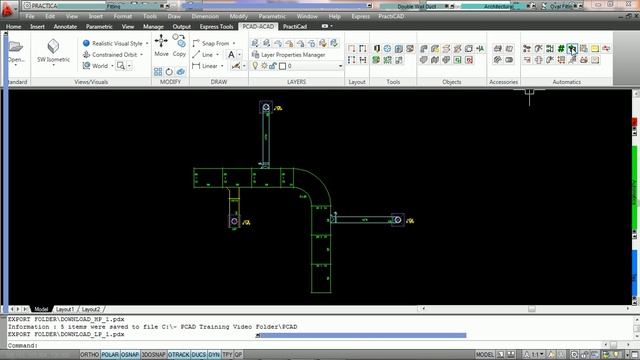Click the World UCS icon

(86, 66)
